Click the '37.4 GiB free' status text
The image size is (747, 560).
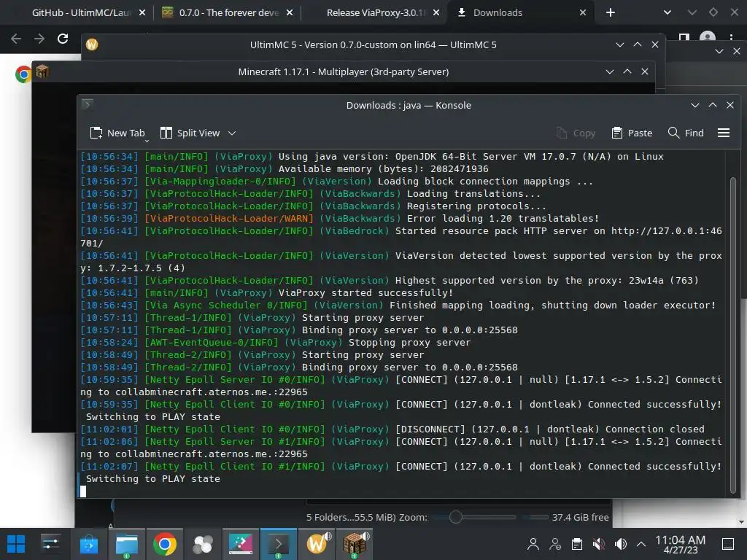[x=580, y=517]
